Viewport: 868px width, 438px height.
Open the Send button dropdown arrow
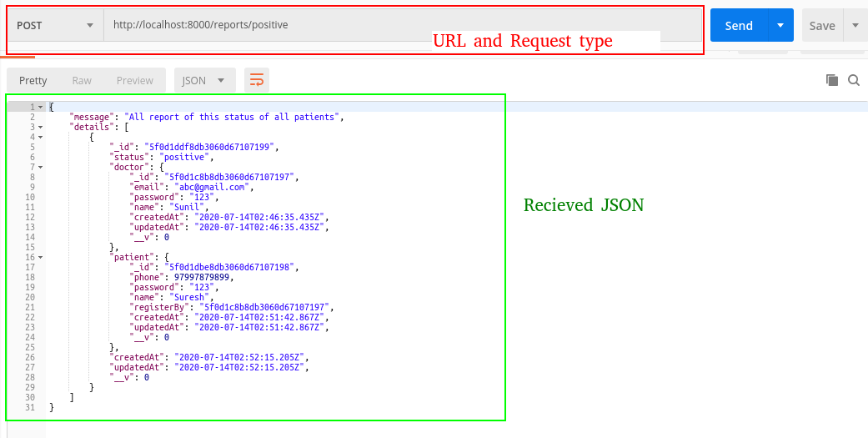click(x=780, y=26)
